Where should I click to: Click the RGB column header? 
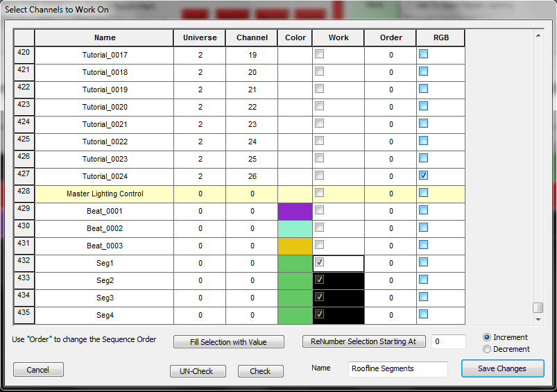441,37
